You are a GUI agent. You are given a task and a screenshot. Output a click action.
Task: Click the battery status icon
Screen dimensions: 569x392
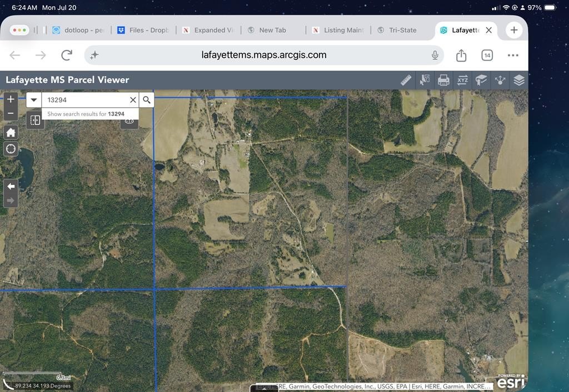pyautogui.click(x=550, y=8)
